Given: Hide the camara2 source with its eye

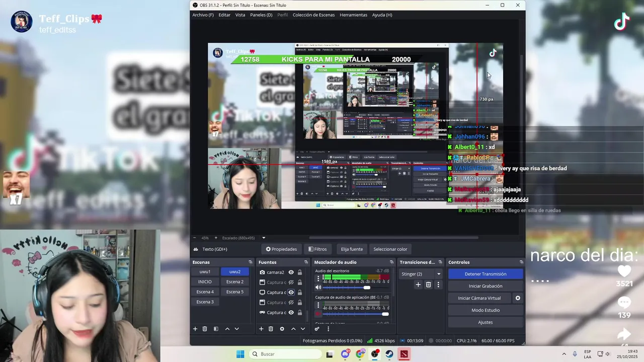Looking at the screenshot, I should (x=291, y=272).
